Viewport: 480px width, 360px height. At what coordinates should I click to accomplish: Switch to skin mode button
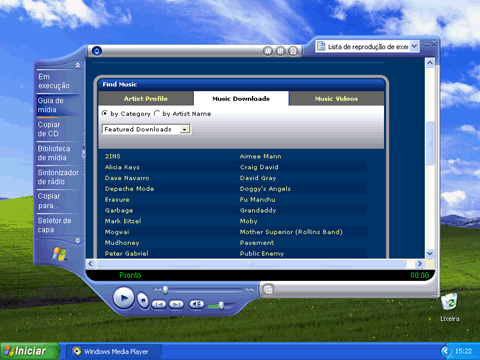tap(268, 289)
